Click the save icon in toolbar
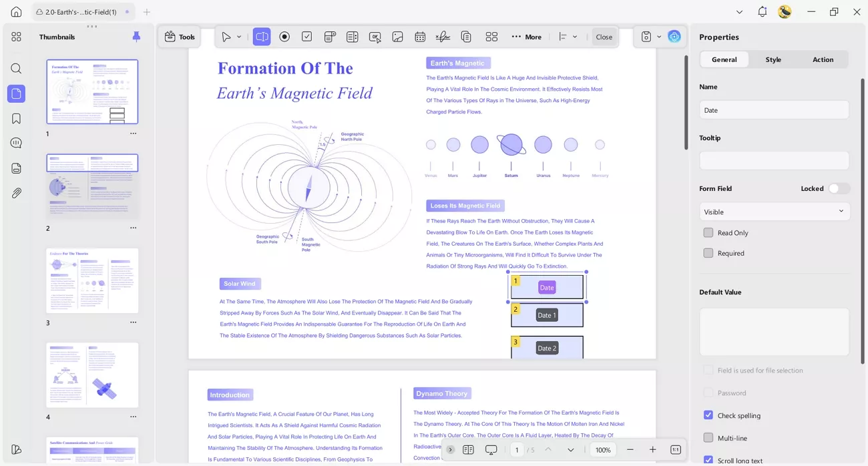Screen dimensions: 868x466 (x=646, y=37)
